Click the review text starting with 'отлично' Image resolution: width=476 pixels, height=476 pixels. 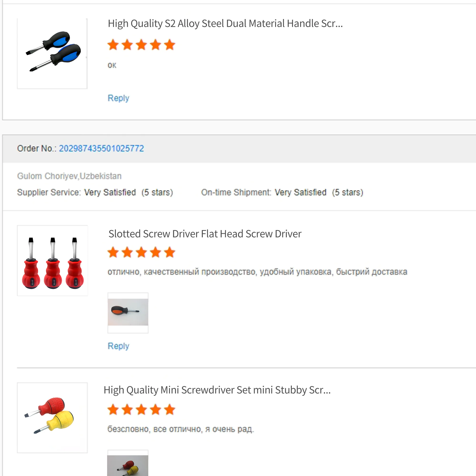(x=257, y=272)
